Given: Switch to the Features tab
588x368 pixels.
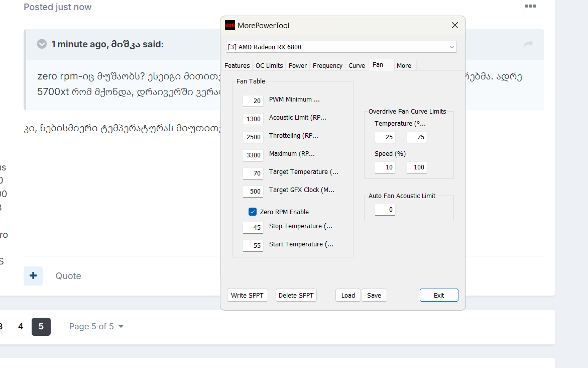Looking at the screenshot, I should click(x=237, y=65).
